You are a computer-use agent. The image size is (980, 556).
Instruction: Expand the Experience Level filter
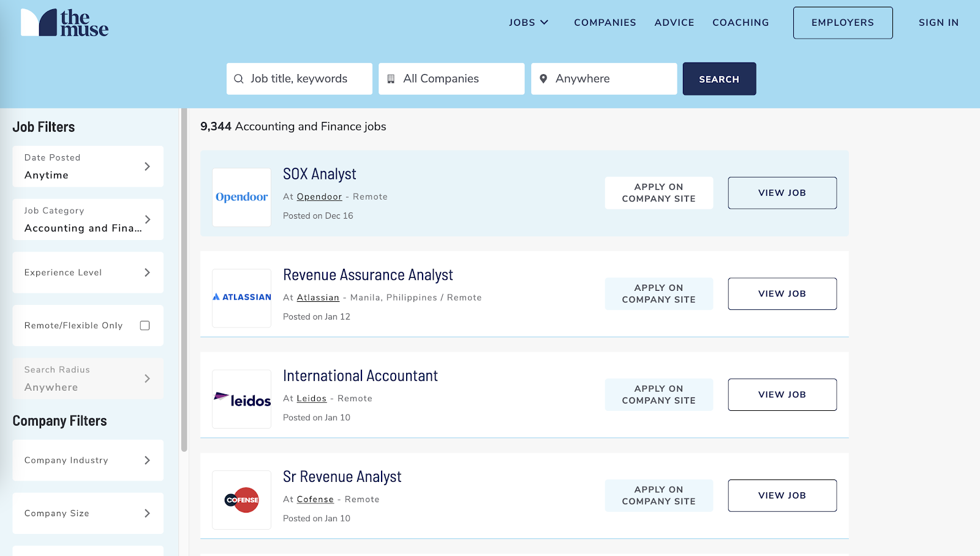[88, 272]
